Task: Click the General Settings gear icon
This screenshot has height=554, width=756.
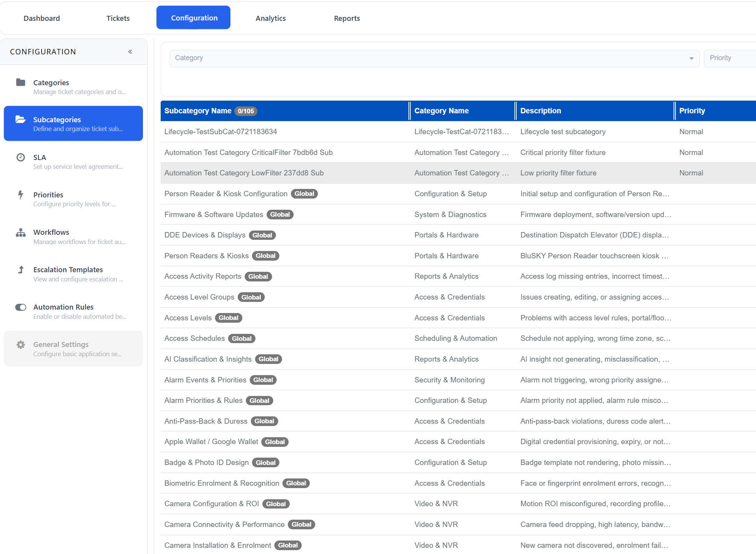Action: point(20,344)
